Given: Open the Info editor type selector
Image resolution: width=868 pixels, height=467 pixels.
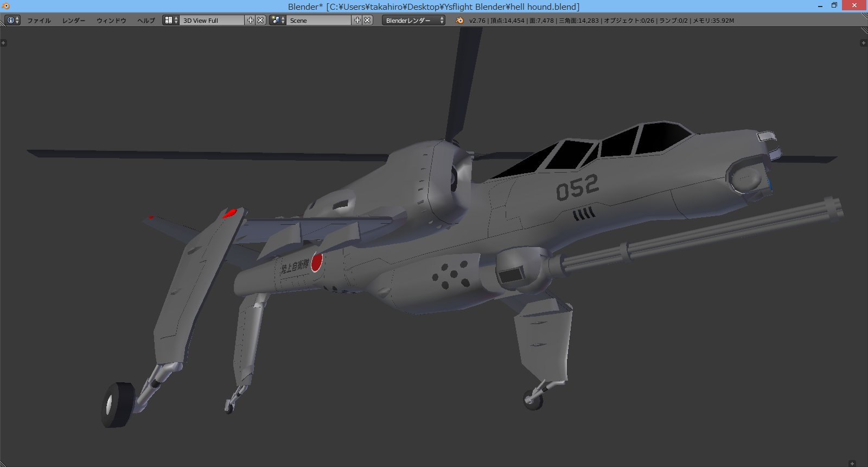Looking at the screenshot, I should click(12, 20).
